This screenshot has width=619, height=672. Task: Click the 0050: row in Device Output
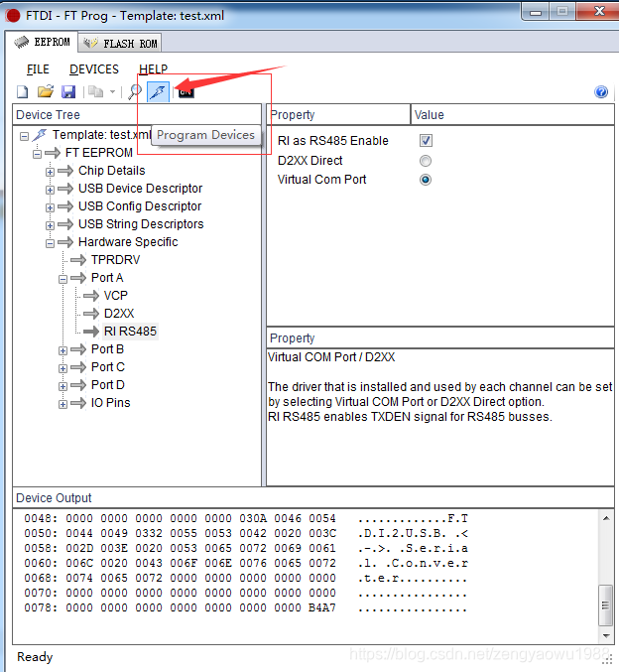246,534
